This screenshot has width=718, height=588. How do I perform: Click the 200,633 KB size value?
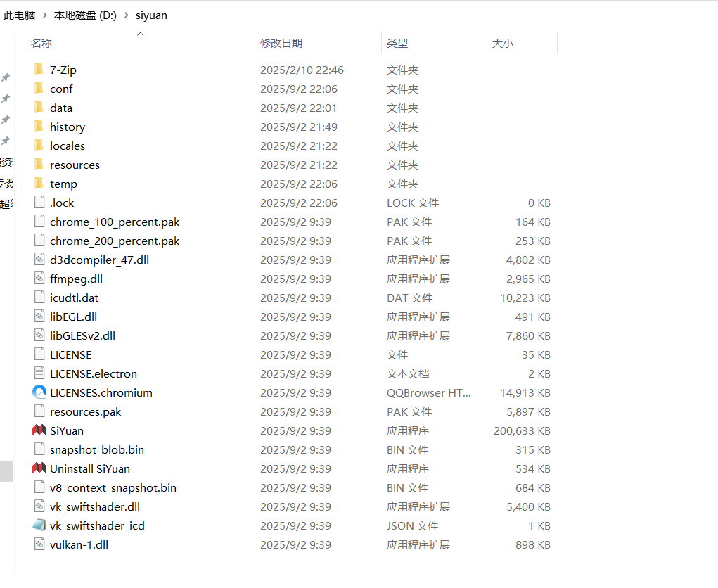(x=522, y=431)
